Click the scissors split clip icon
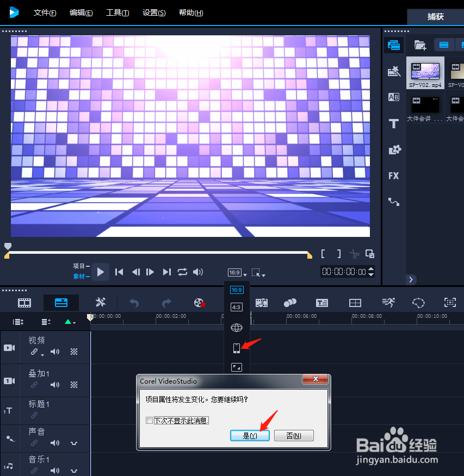Image resolution: width=464 pixels, height=476 pixels. (354, 254)
